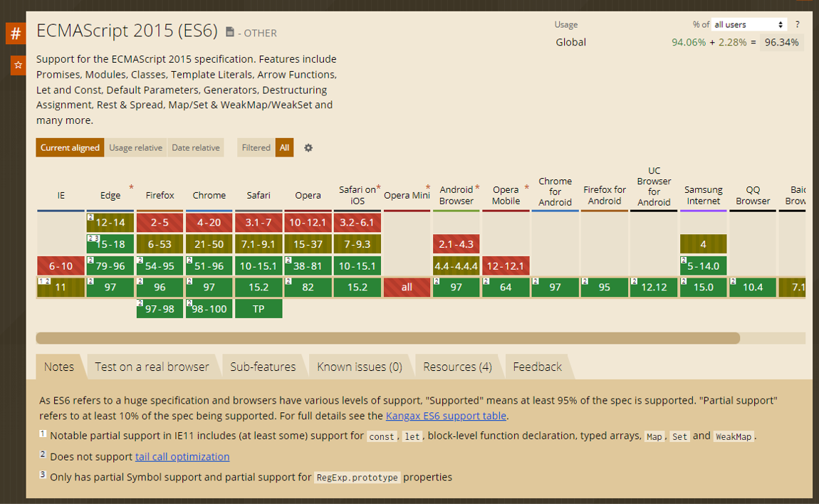Image resolution: width=819 pixels, height=504 pixels.
Task: Switch to Date relative view
Action: click(196, 148)
